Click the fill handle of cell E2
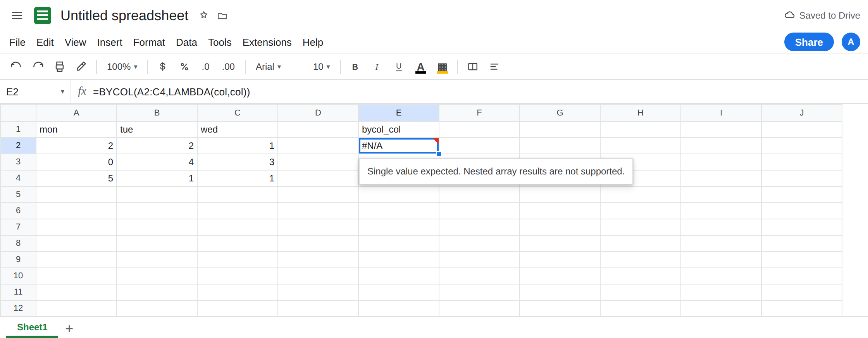Image resolution: width=868 pixels, height=338 pixels. pos(439,154)
